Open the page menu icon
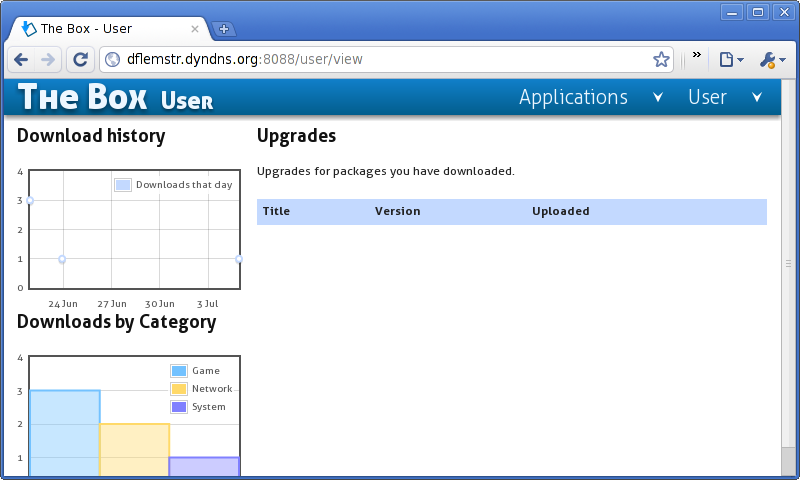Image resolution: width=800 pixels, height=480 pixels. [731, 60]
